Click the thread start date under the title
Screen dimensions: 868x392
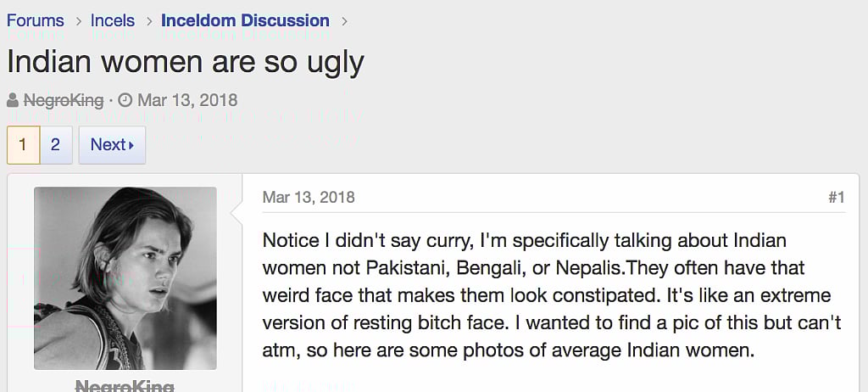(x=187, y=100)
